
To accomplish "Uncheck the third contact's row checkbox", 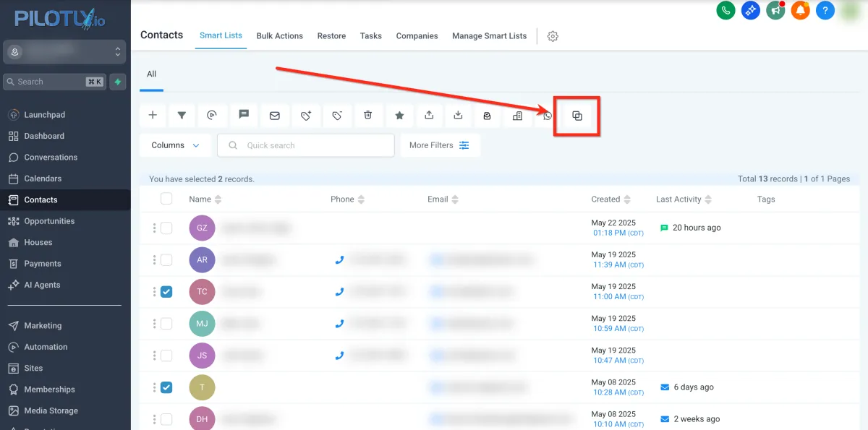I will click(166, 291).
